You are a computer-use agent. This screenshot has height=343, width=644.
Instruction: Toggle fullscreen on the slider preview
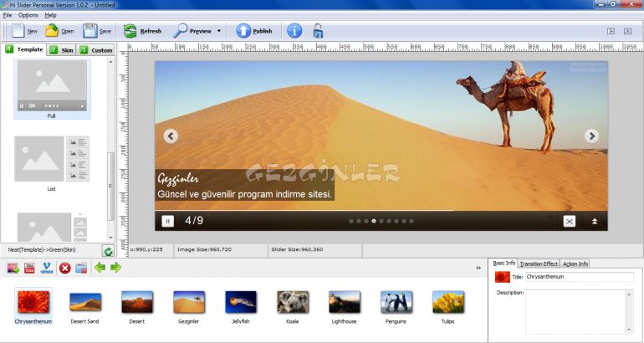(x=569, y=222)
